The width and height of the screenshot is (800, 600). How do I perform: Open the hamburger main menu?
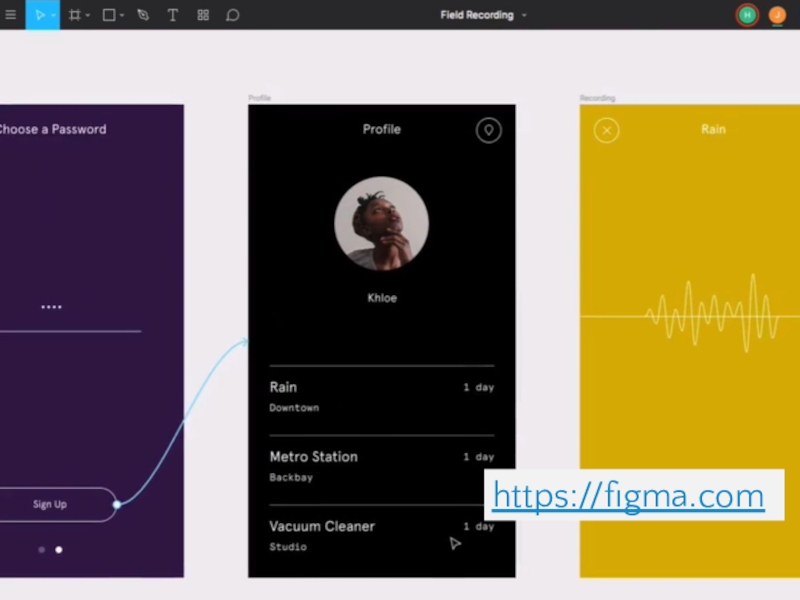click(11, 15)
